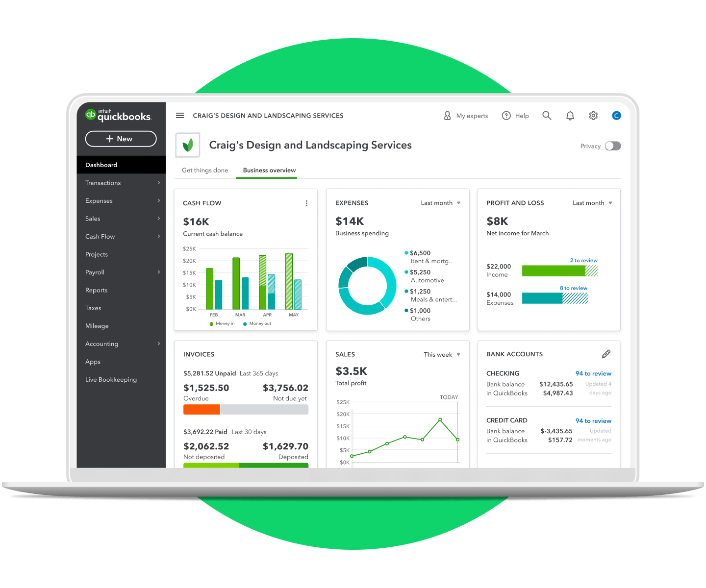The image size is (706, 588).
Task: Click the $1,525.50 Overdue amount
Action: (x=206, y=388)
